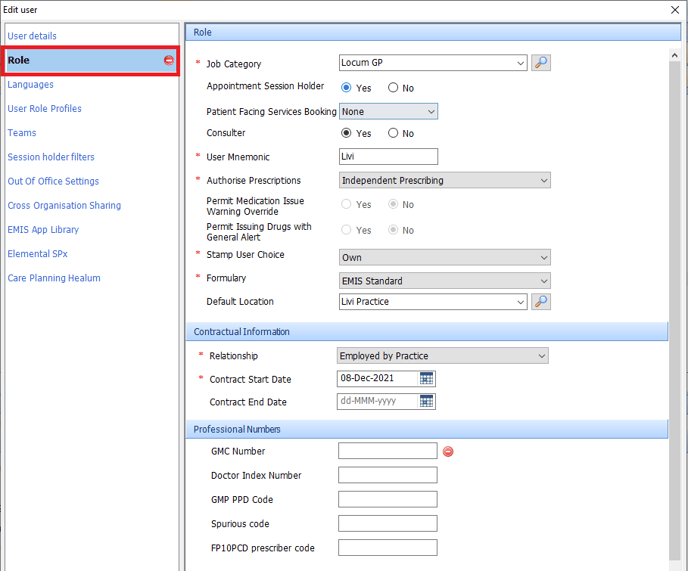Click the magnifier icon beside Job Category
688x571 pixels.
pyautogui.click(x=541, y=63)
